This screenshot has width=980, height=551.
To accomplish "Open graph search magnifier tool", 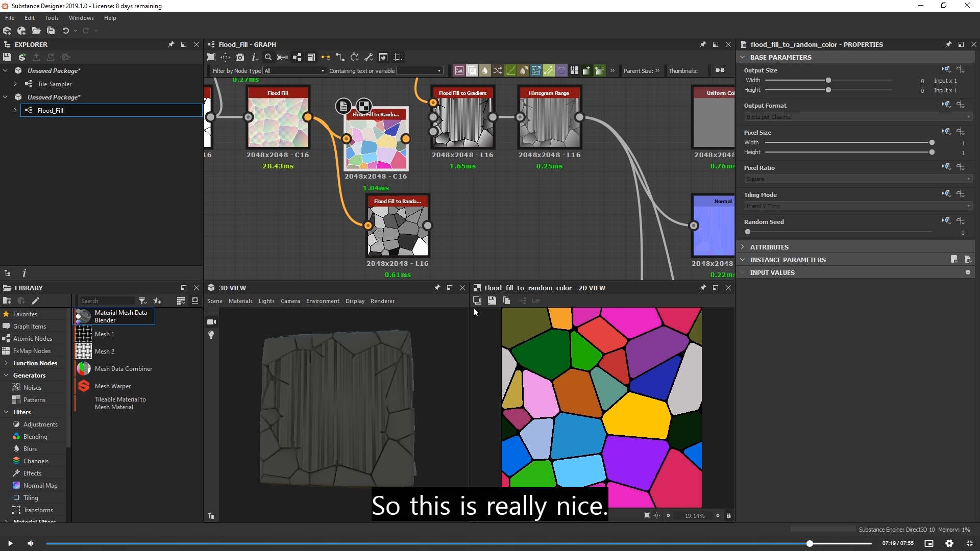I will [268, 57].
